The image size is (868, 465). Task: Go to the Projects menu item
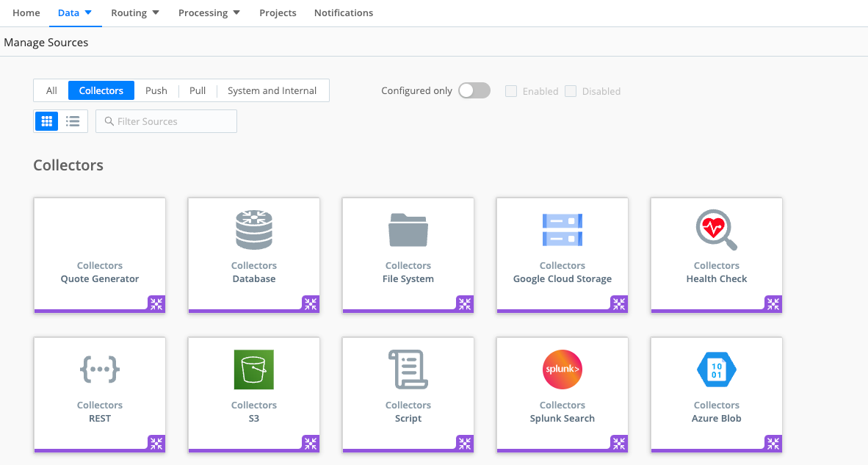click(x=278, y=13)
